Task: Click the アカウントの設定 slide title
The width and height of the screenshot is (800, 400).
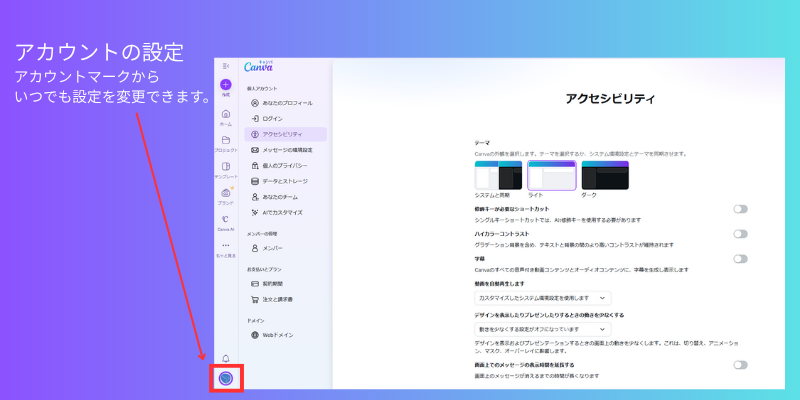Action: pyautogui.click(x=98, y=52)
